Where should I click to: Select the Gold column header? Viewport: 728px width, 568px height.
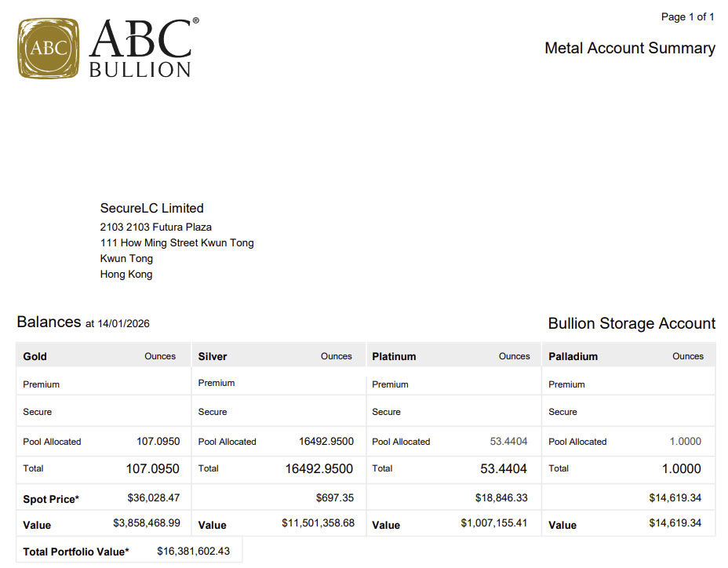[x=35, y=356]
